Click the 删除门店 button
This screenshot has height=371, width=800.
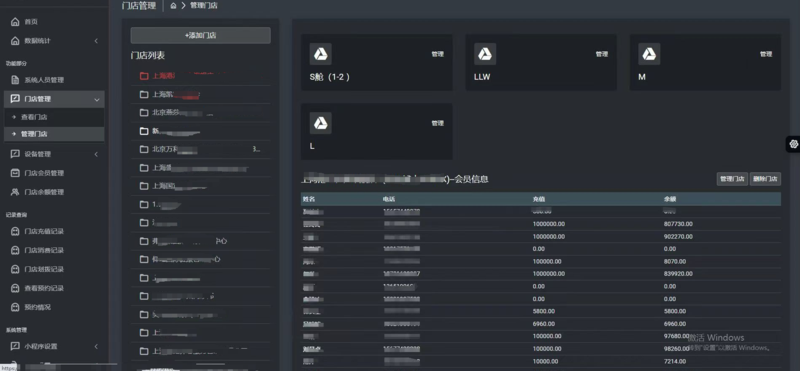pos(765,179)
